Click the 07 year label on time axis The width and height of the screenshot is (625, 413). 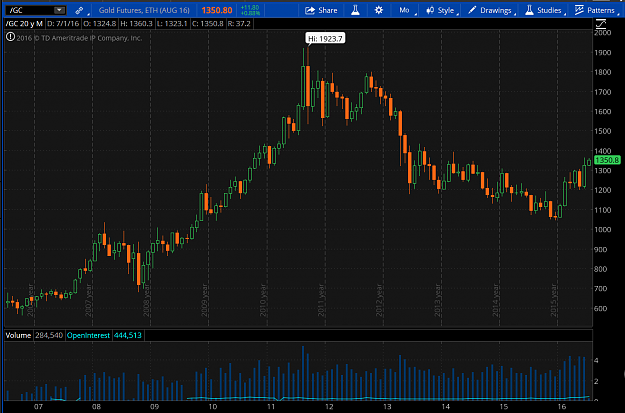click(x=38, y=407)
